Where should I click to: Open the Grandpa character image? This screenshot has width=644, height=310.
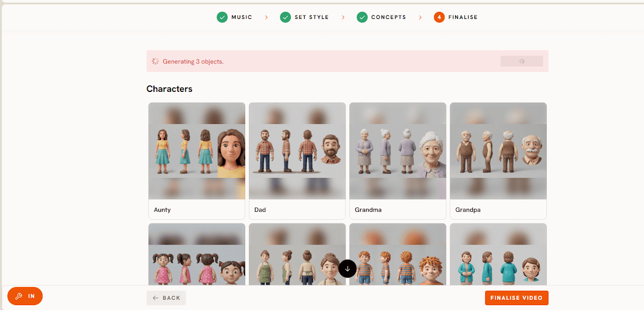(498, 151)
